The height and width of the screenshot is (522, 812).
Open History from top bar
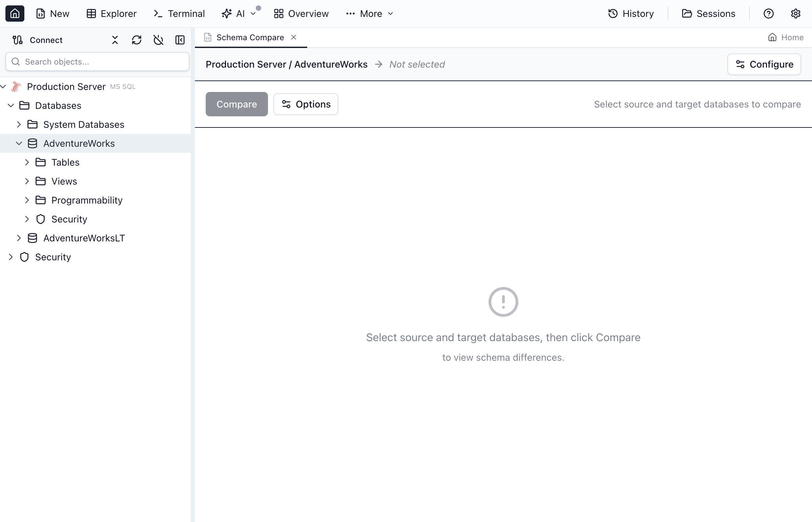[x=631, y=14]
